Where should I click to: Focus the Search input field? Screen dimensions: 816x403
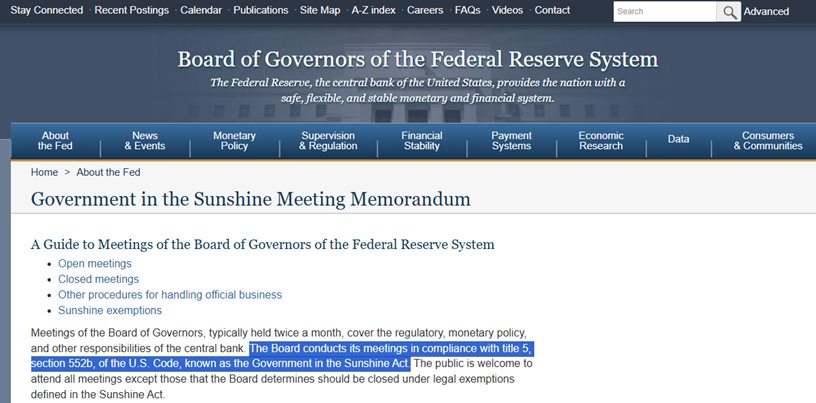[x=665, y=11]
